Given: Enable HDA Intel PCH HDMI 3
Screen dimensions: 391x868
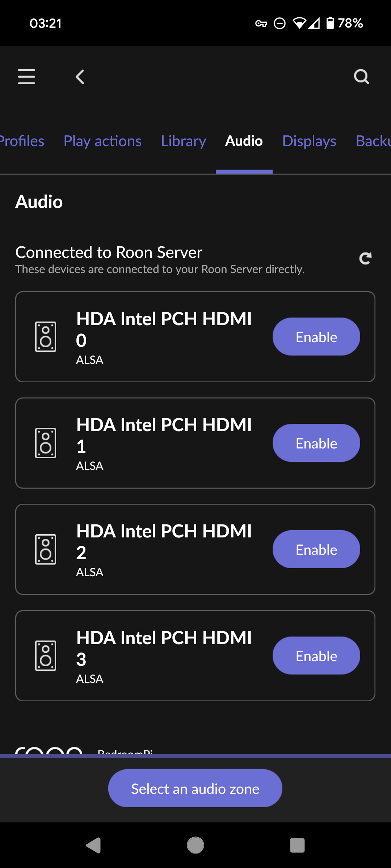Looking at the screenshot, I should point(316,656).
